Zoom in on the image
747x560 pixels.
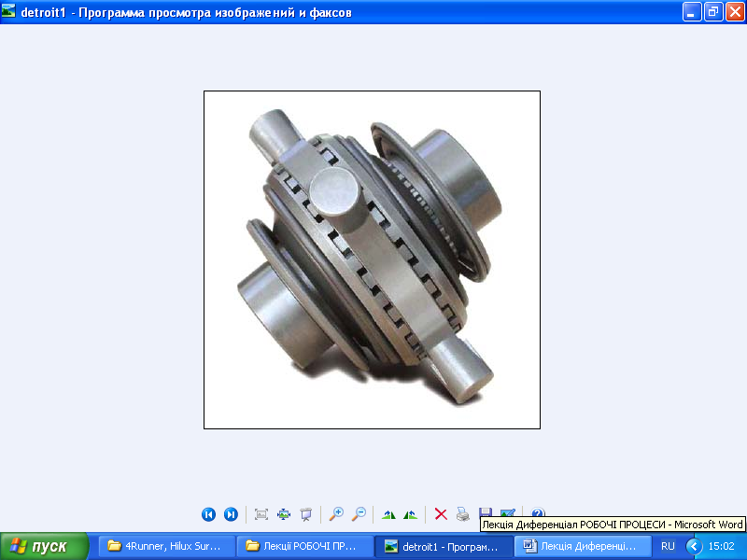(336, 514)
